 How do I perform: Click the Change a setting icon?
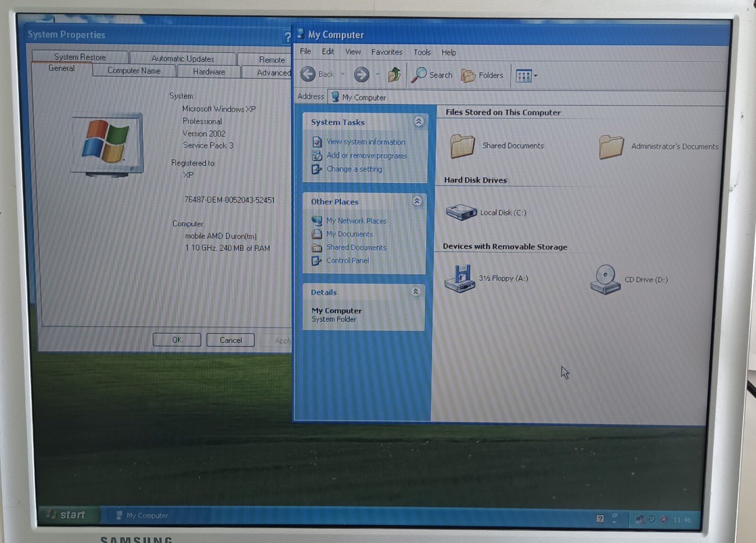click(316, 169)
